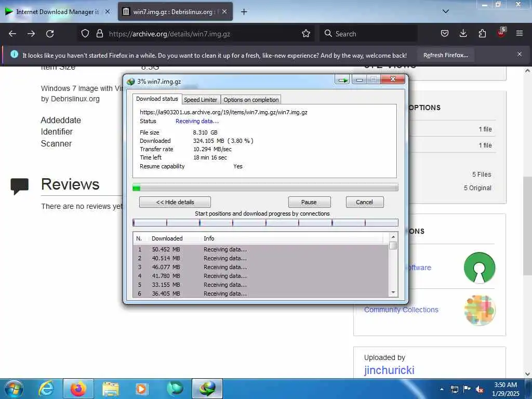This screenshot has width=532, height=399.
Task: Select connection 3 row with 46.077 MB
Action: point(261,267)
